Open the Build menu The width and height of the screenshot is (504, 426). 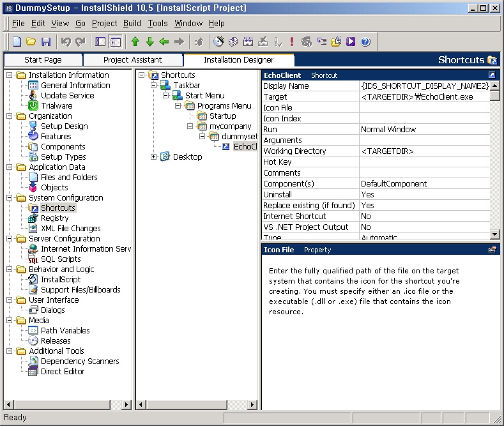132,24
